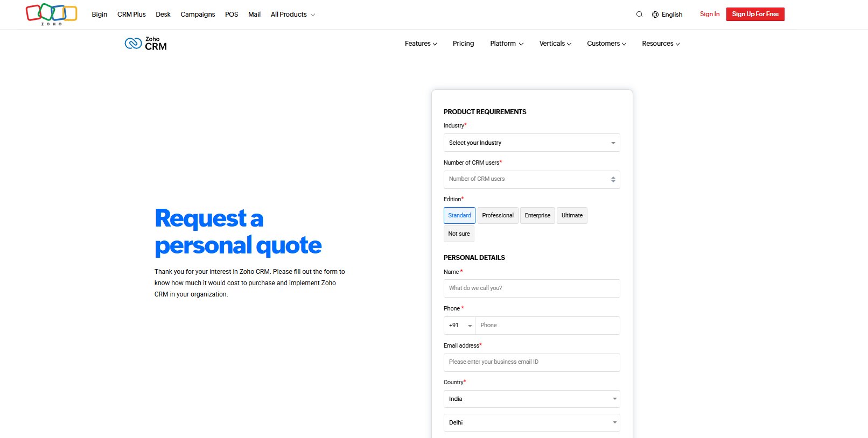Click the CRM users number stepper arrows
Viewport: 868px width, 438px height.
613,179
